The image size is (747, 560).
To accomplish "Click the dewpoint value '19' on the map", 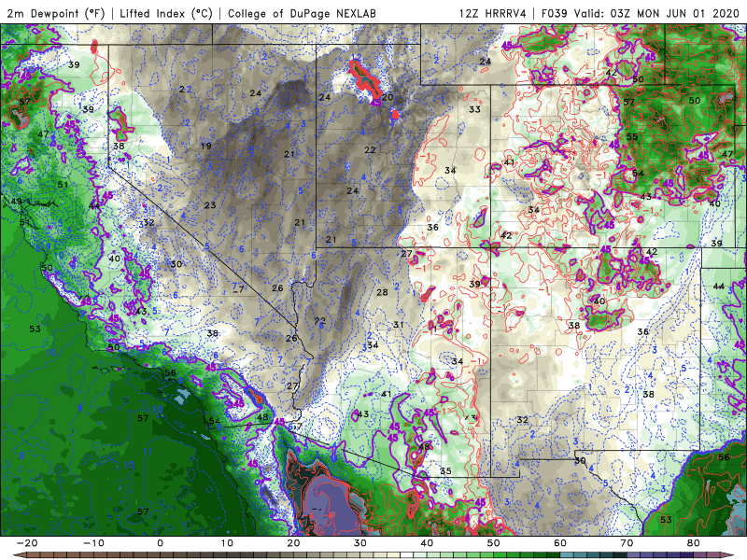I will [x=205, y=146].
